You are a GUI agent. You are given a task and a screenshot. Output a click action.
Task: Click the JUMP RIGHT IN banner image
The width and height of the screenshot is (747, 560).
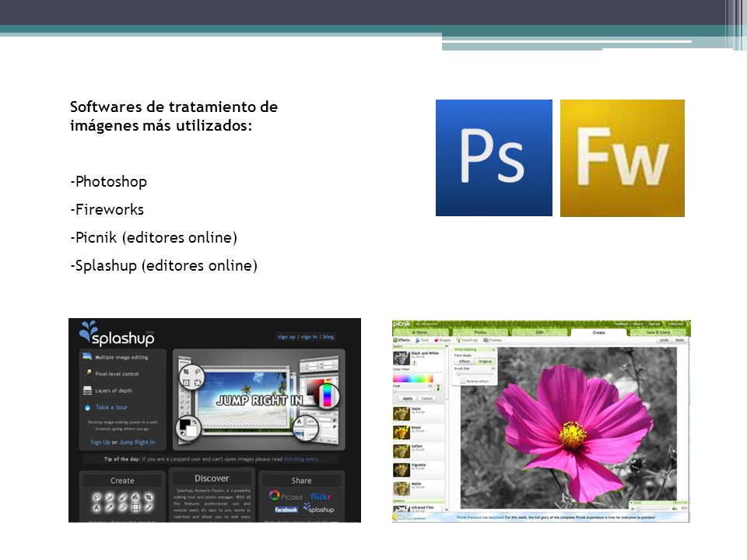pyautogui.click(x=260, y=400)
